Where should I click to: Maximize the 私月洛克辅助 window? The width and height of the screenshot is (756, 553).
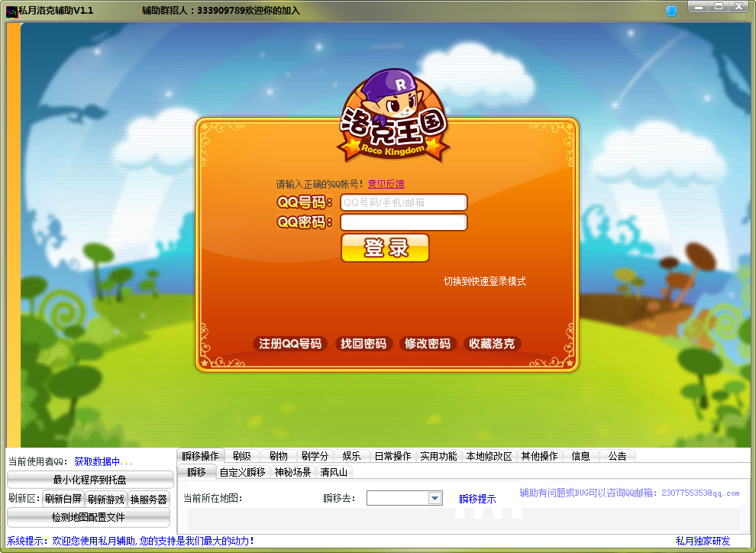point(719,7)
